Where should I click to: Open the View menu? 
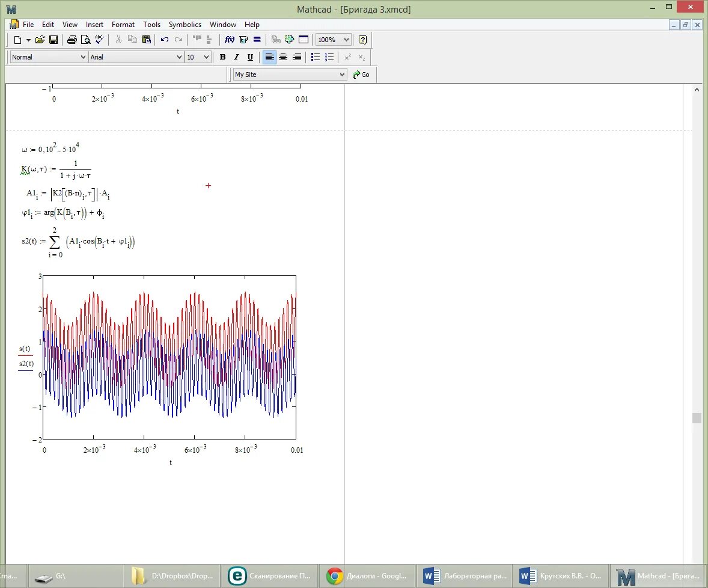70,25
